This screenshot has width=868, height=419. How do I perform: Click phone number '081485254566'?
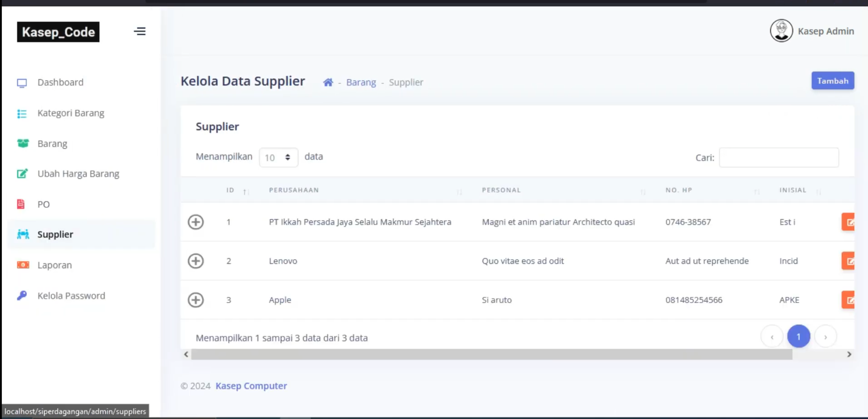pyautogui.click(x=694, y=300)
